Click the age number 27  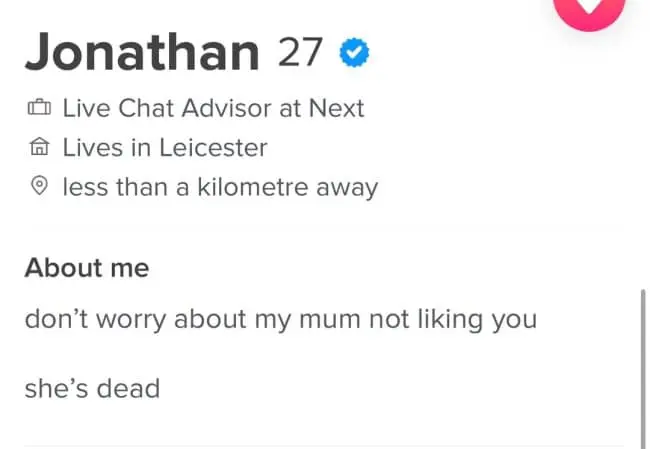[301, 53]
